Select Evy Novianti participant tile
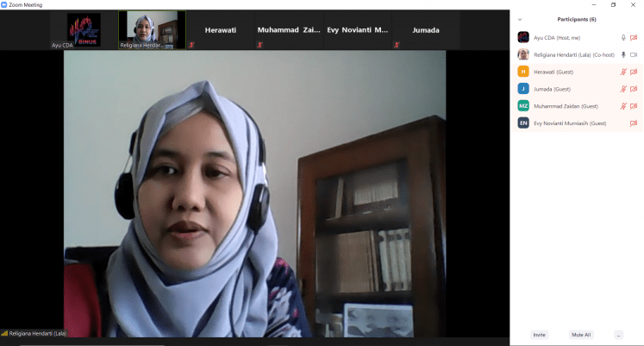 357,30
